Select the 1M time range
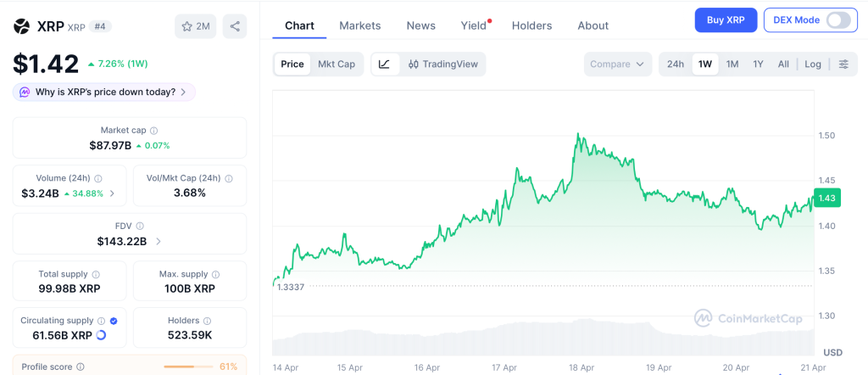 [x=732, y=64]
